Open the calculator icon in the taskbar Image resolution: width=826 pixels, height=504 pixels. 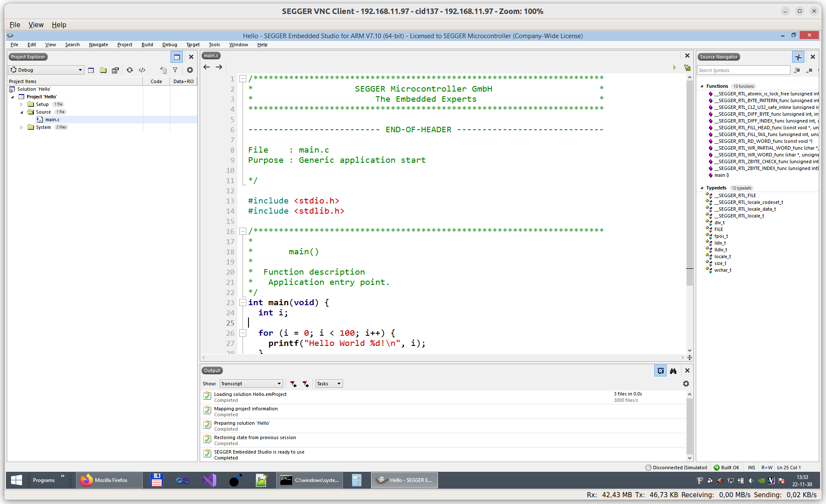357,480
